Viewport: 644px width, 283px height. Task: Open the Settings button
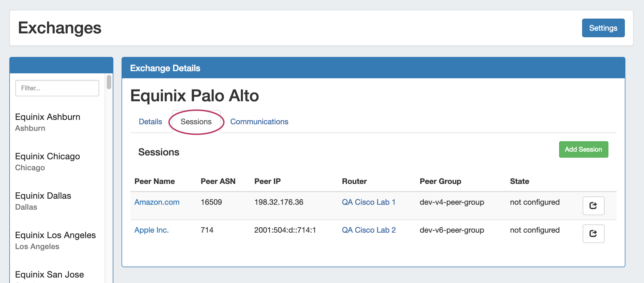click(603, 28)
